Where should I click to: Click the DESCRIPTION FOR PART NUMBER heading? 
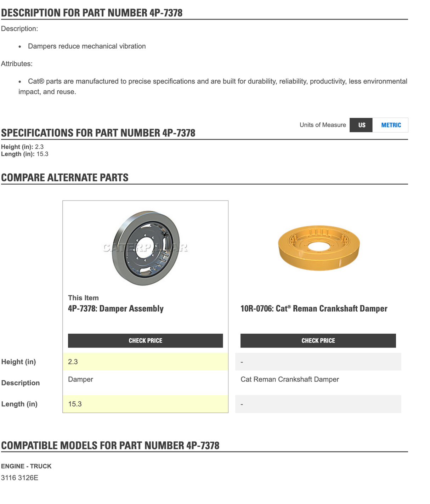coord(92,13)
